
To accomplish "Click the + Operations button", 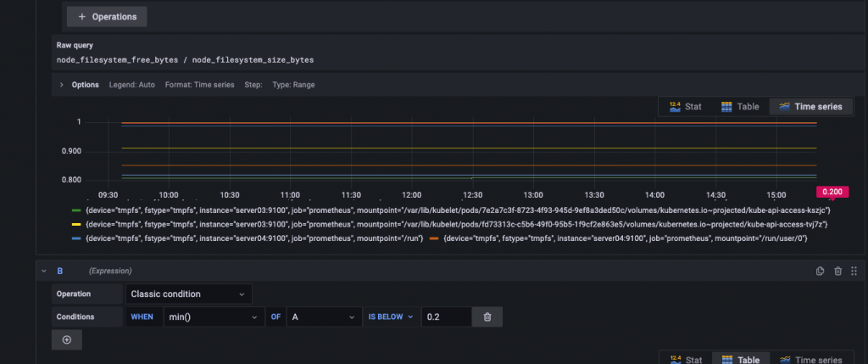I will pos(107,17).
